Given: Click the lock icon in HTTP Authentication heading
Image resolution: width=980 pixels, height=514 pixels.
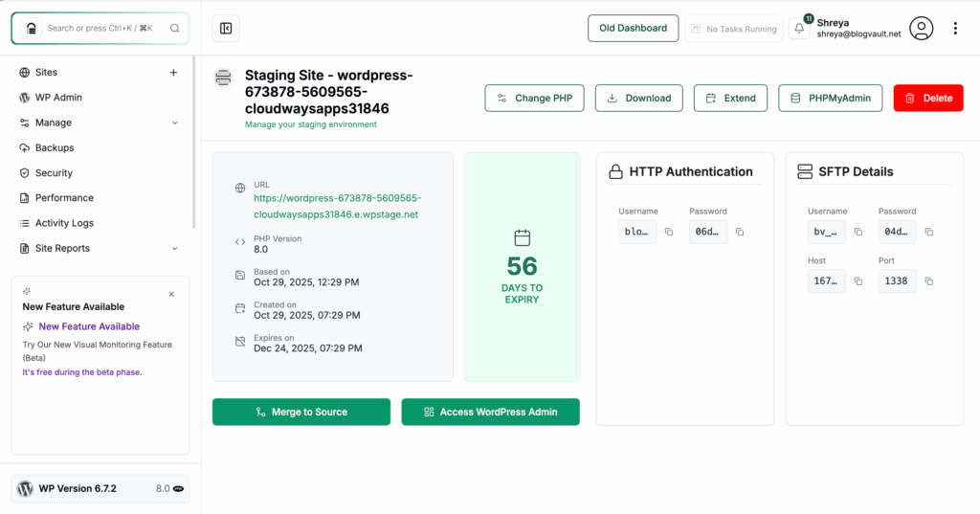Looking at the screenshot, I should [615, 172].
